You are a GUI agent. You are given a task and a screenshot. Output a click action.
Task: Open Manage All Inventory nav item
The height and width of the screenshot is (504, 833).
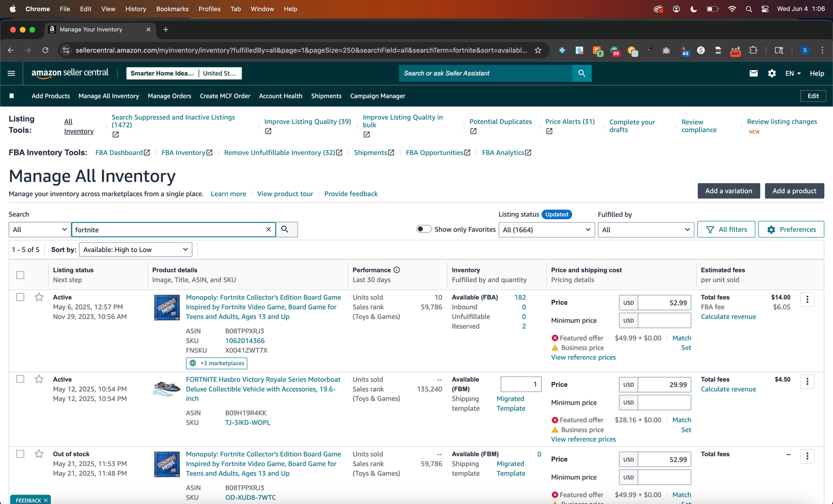109,96
